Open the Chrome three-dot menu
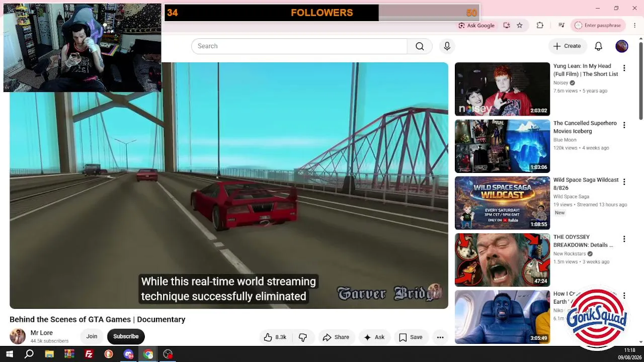 pyautogui.click(x=634, y=25)
